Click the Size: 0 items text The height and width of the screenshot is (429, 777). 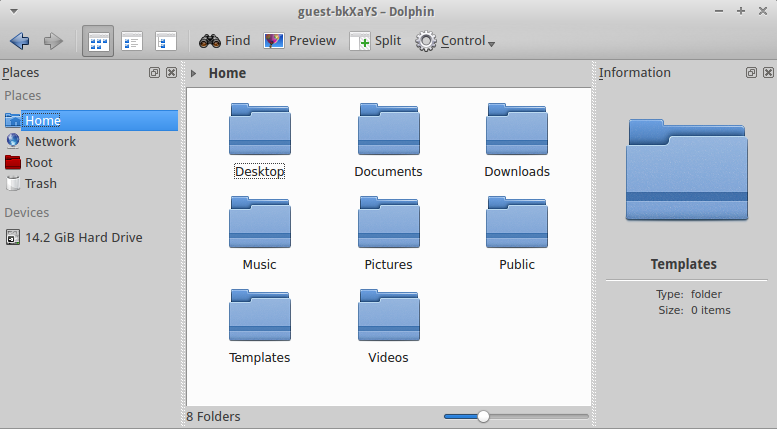694,310
